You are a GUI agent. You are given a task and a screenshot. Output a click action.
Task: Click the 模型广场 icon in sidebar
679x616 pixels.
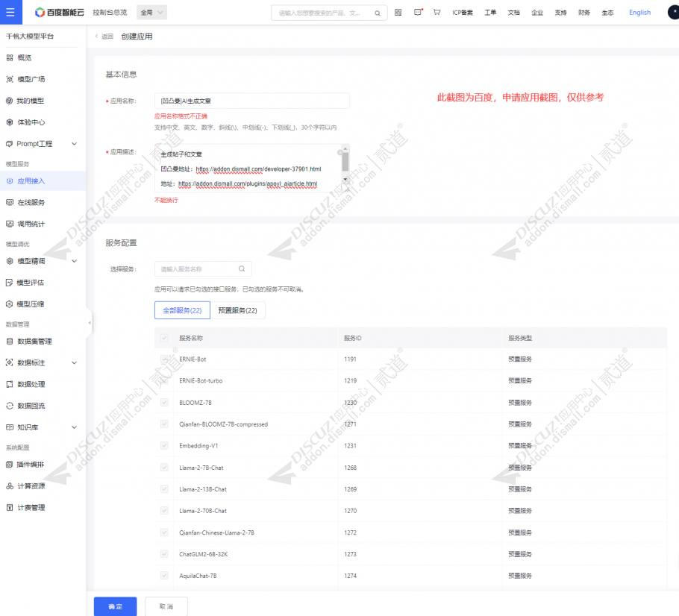(x=10, y=79)
